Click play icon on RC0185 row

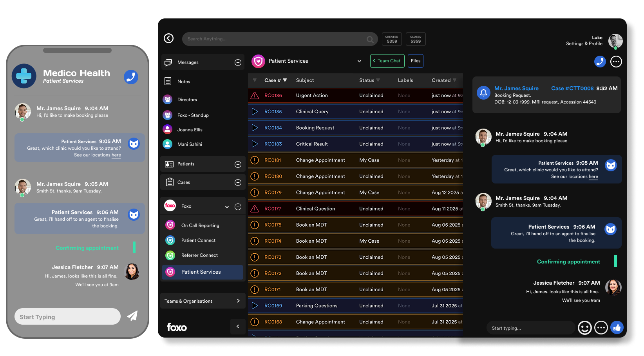click(255, 112)
